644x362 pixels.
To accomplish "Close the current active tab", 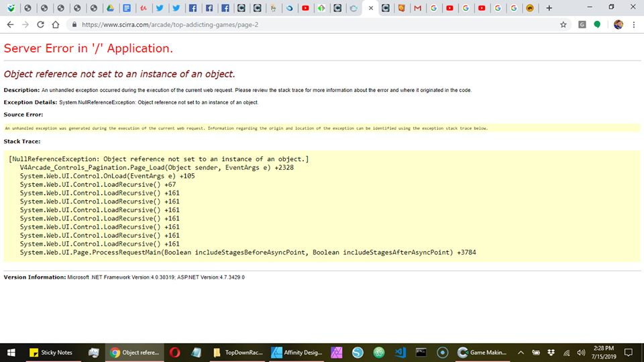I will (x=371, y=8).
